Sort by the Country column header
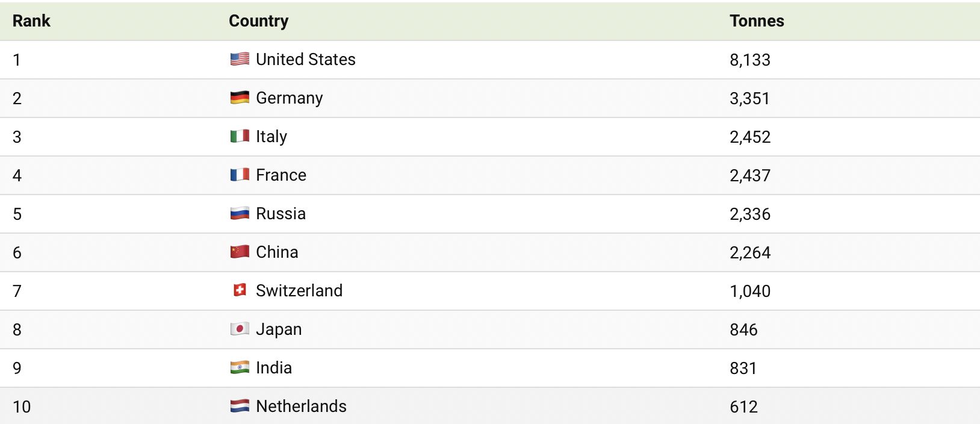 pos(259,21)
